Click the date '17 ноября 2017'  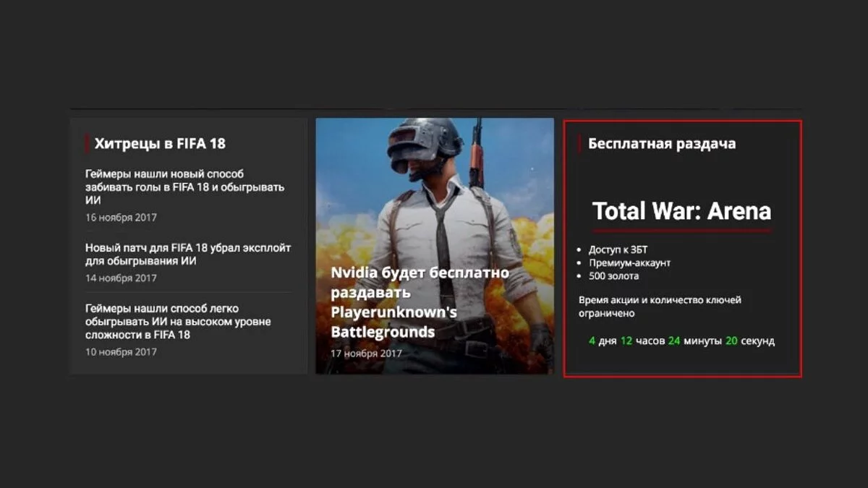coord(367,354)
